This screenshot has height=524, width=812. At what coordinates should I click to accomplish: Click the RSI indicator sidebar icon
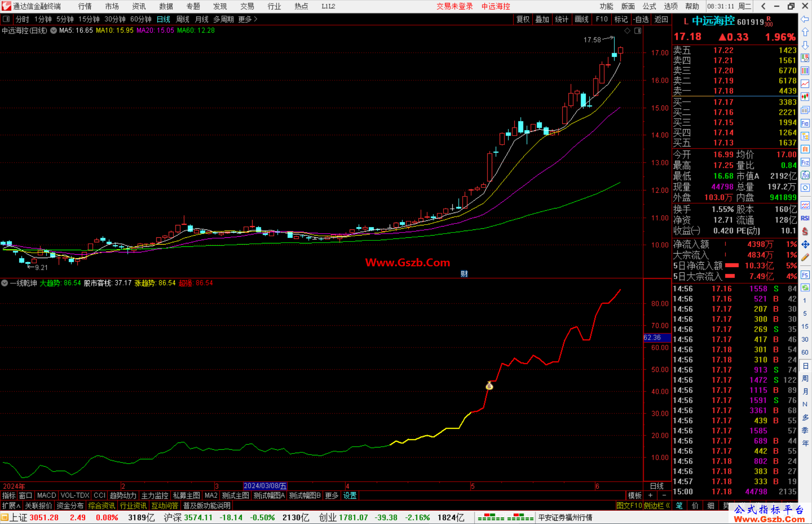(805, 218)
